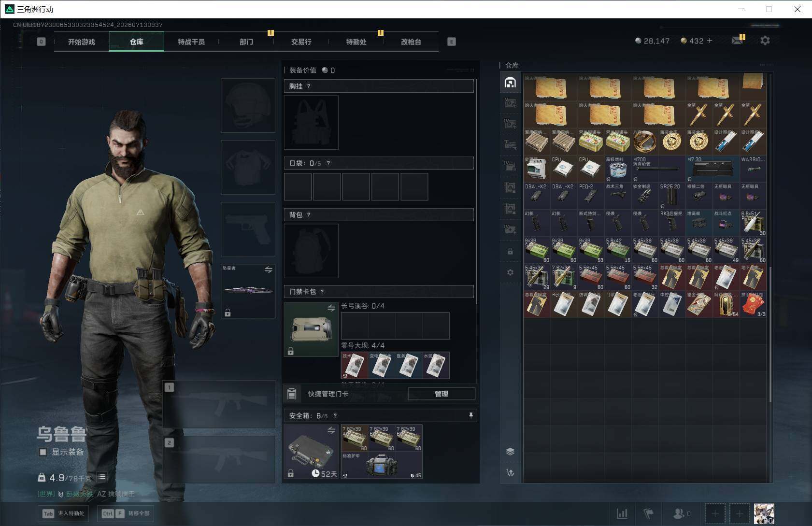Swap the key card case via arrows icon
This screenshot has width=812, height=526.
coord(331,308)
